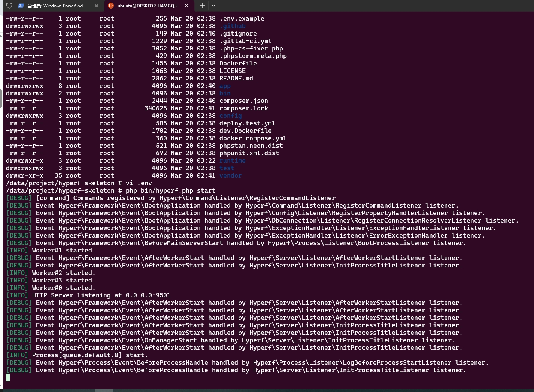Click the .gitignore file name
The height and width of the screenshot is (392, 534).
point(238,34)
